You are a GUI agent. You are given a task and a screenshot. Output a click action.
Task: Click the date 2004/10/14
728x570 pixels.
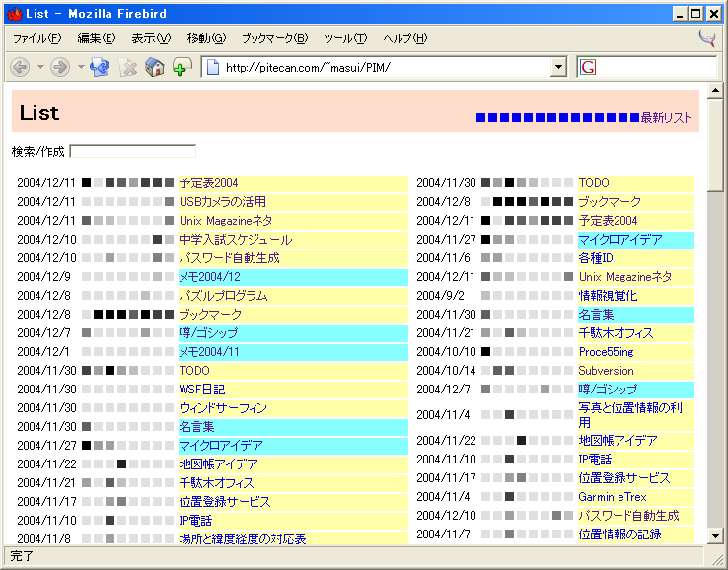click(x=446, y=371)
